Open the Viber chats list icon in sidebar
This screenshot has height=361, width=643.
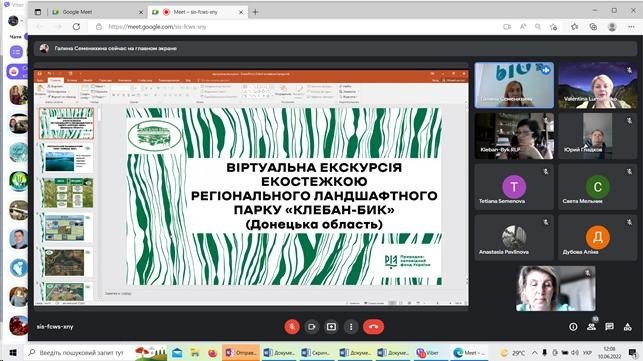(x=16, y=52)
